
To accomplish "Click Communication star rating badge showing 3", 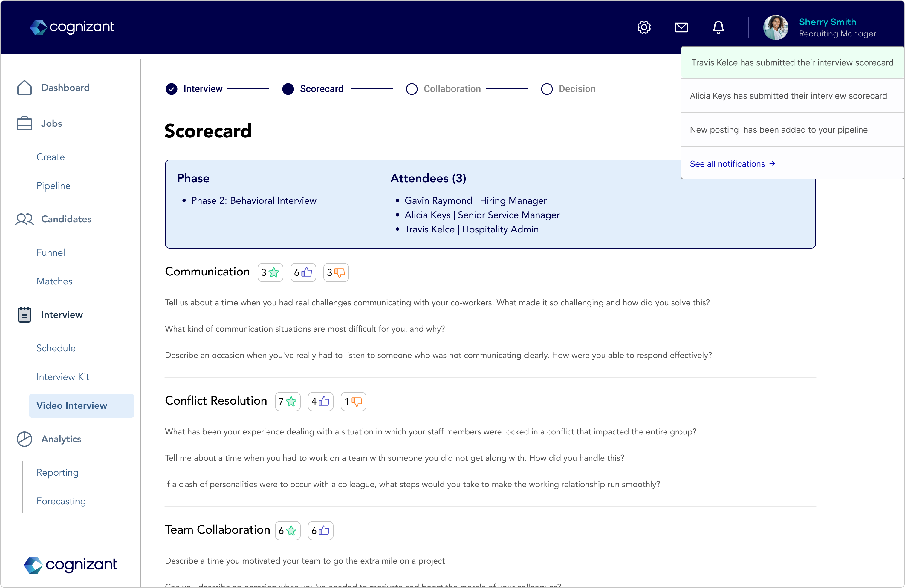I will coord(270,272).
